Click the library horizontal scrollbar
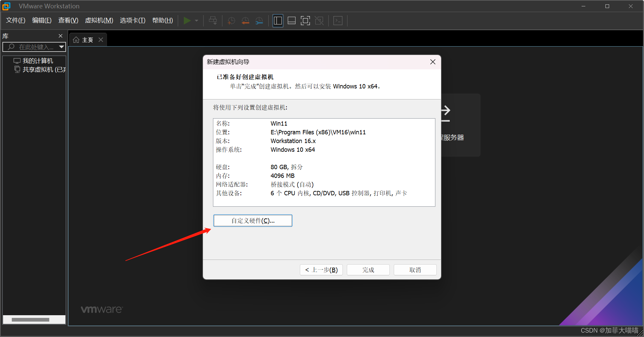Viewport: 644px width, 337px height. tap(31, 320)
